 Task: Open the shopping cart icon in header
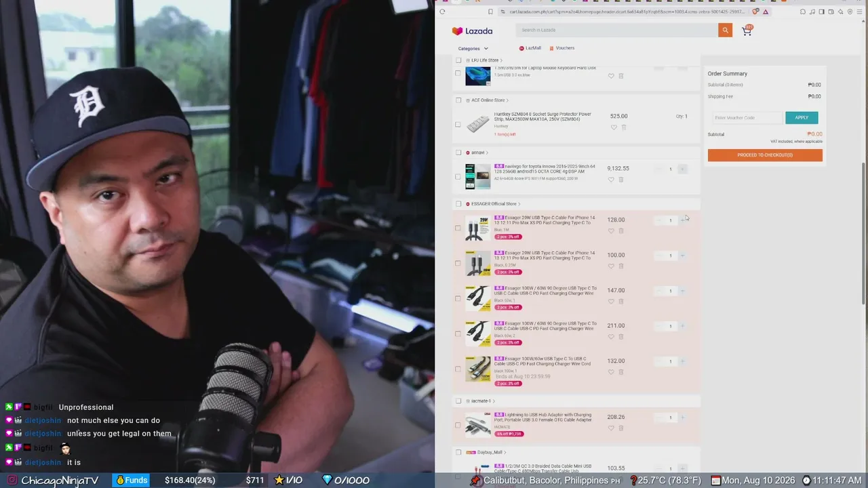(x=747, y=30)
